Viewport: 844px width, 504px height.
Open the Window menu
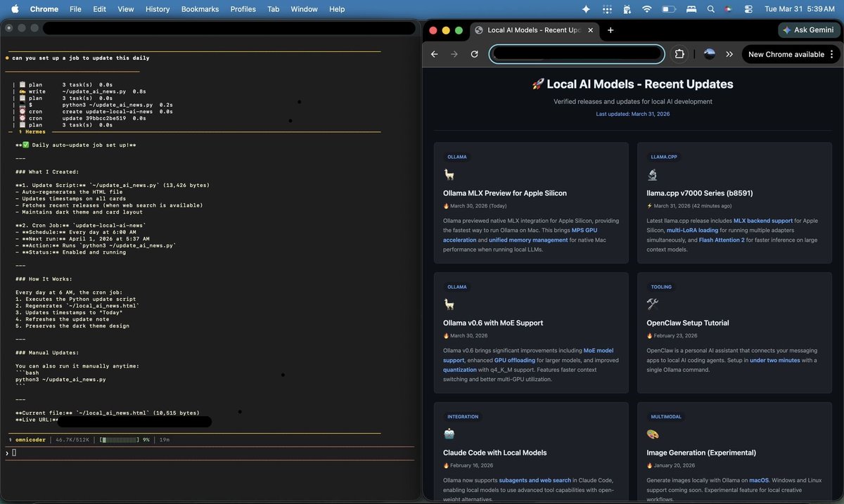304,9
